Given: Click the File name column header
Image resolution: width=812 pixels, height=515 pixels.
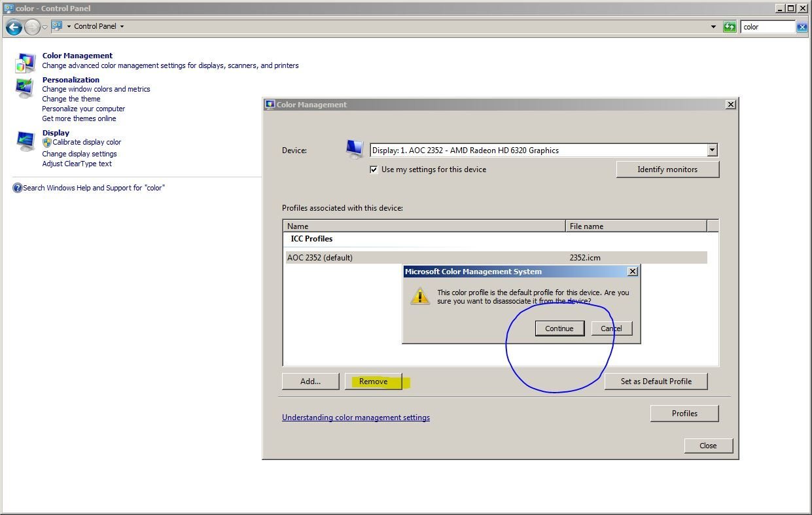Looking at the screenshot, I should pyautogui.click(x=636, y=226).
